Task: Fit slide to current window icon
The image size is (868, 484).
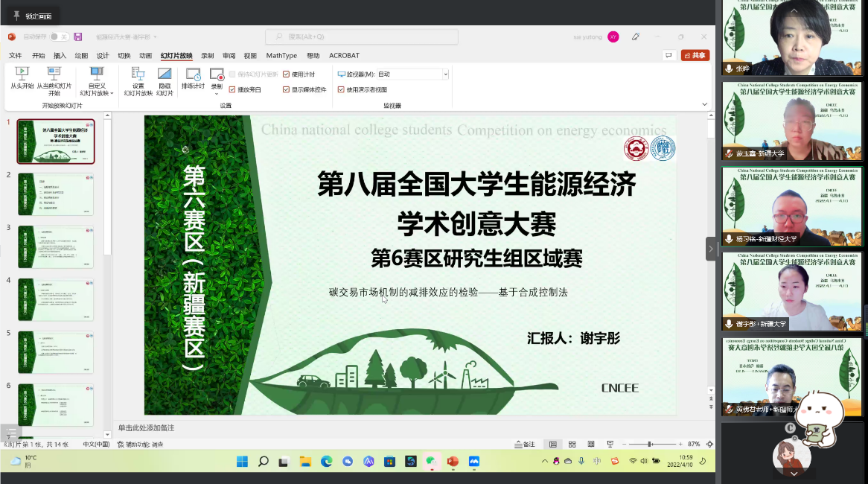Action: [x=709, y=444]
